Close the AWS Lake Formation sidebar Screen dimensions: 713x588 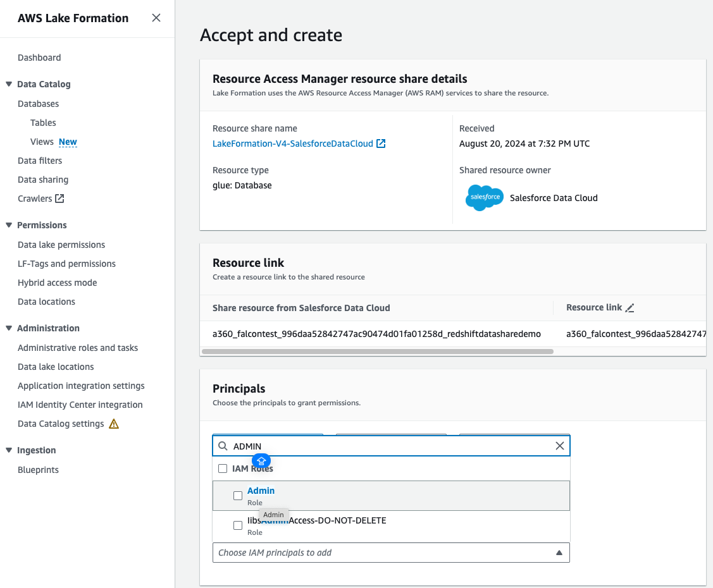click(156, 18)
